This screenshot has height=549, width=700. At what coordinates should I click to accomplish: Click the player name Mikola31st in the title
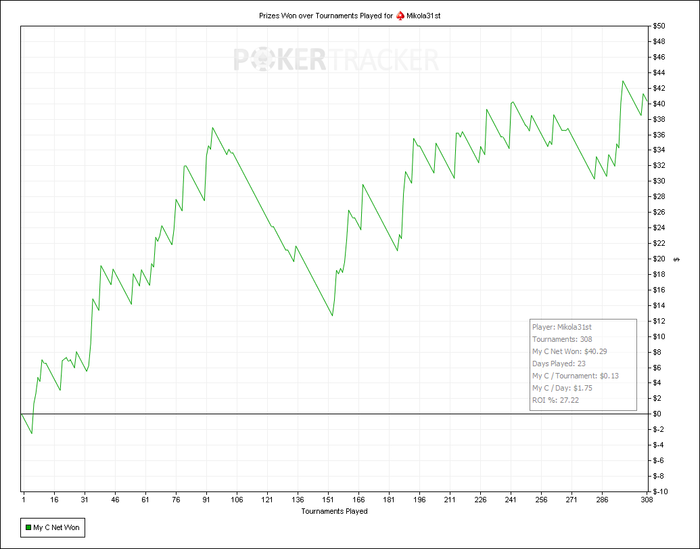click(424, 16)
